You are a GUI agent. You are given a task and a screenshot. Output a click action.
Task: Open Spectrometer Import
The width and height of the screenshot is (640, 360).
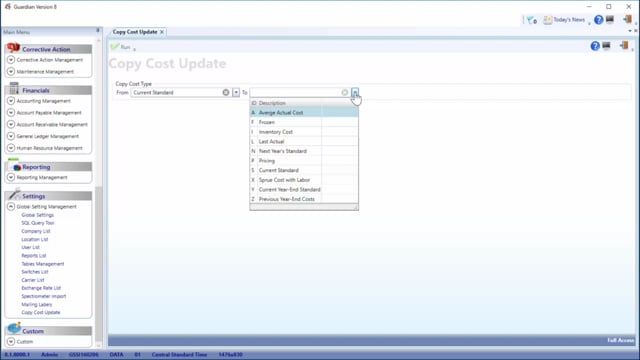pos(44,296)
